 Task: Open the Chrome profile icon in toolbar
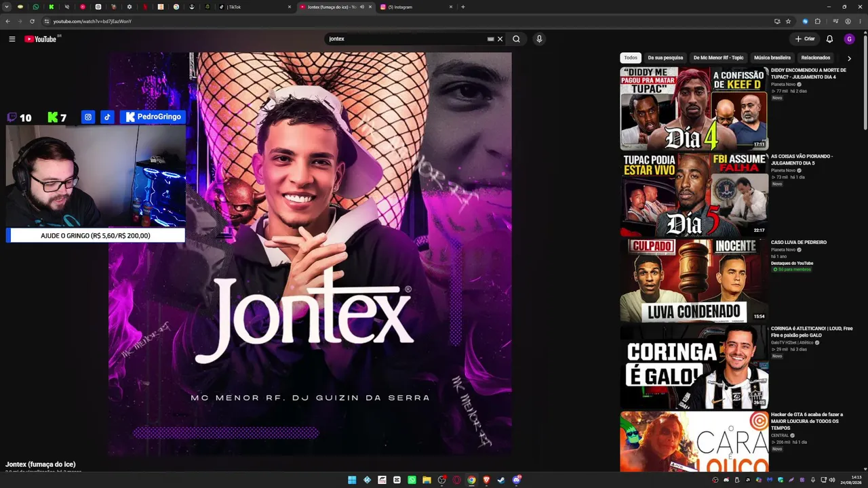pyautogui.click(x=848, y=21)
